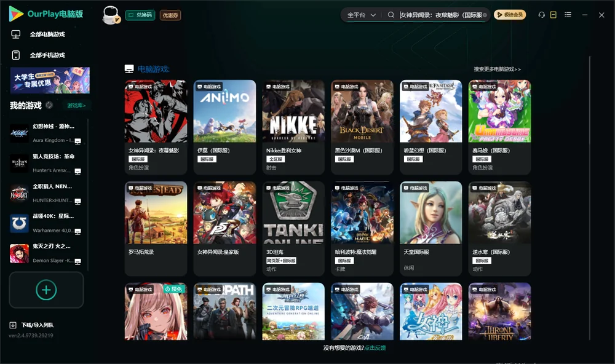Open the 伊莫 (国际服) ANIMO card
Image resolution: width=615 pixels, height=364 pixels.
(224, 127)
